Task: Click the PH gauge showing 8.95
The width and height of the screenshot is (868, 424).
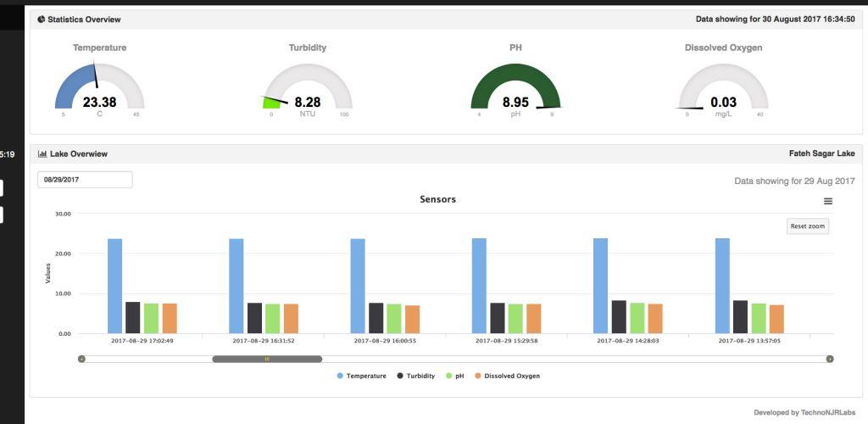Action: click(x=515, y=86)
